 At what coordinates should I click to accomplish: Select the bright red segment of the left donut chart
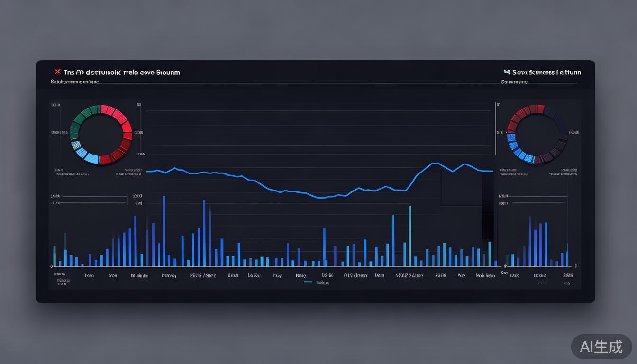[126, 127]
